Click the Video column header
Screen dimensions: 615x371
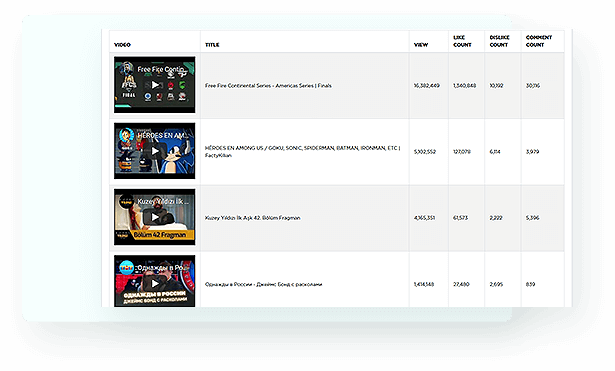point(122,45)
